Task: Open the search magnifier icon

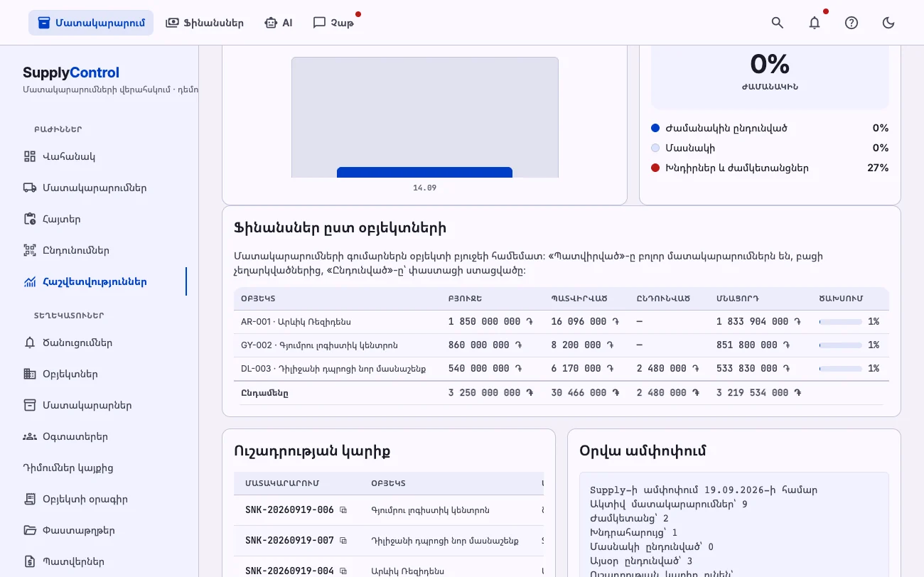Action: point(778,23)
